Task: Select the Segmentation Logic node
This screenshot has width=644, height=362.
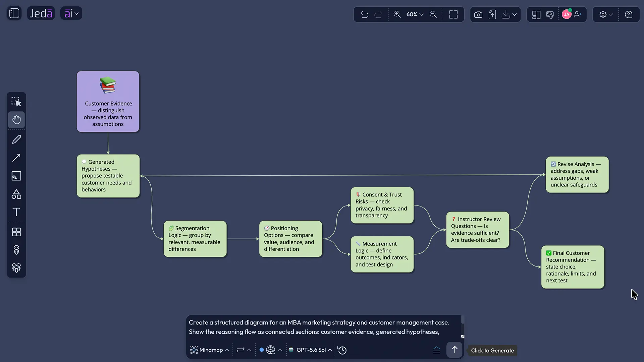Action: 195,239
